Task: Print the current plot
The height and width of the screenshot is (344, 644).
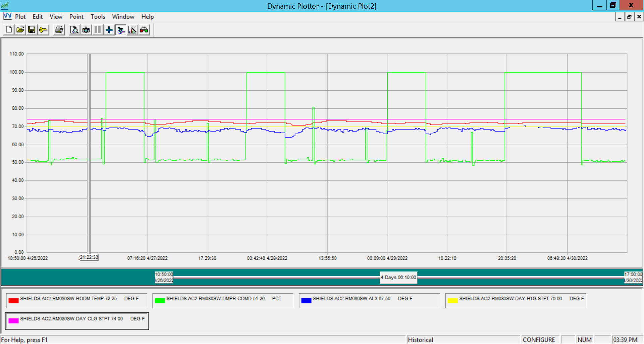Action: (58, 30)
